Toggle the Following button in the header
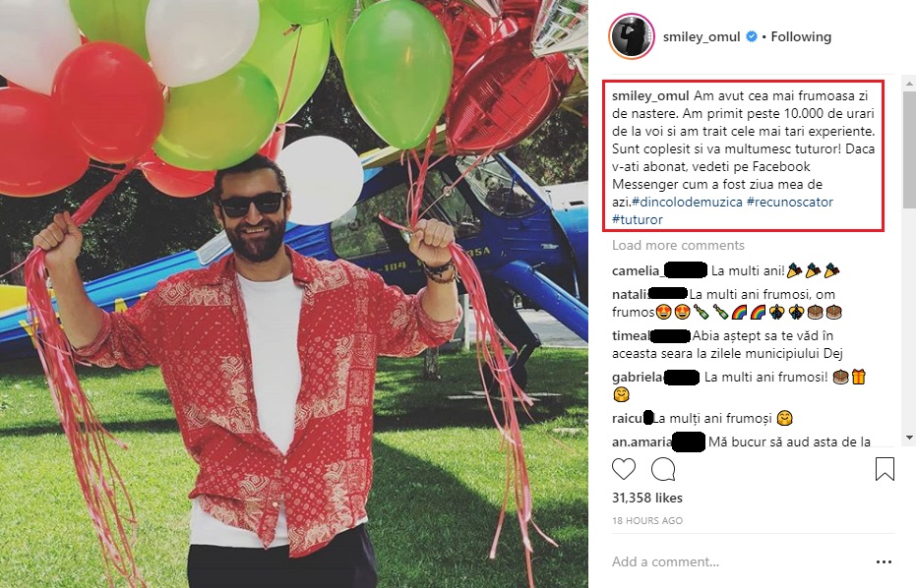Image resolution: width=916 pixels, height=588 pixels. click(801, 37)
